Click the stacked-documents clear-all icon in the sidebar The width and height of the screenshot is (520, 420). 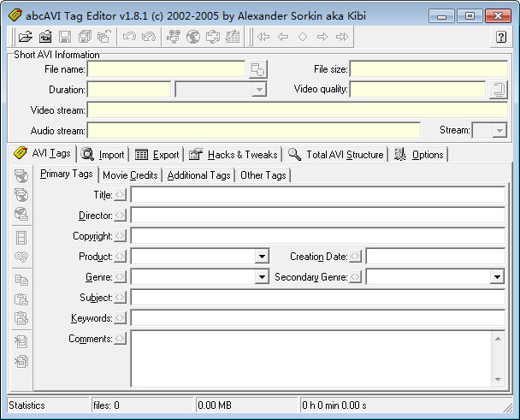[x=21, y=361]
